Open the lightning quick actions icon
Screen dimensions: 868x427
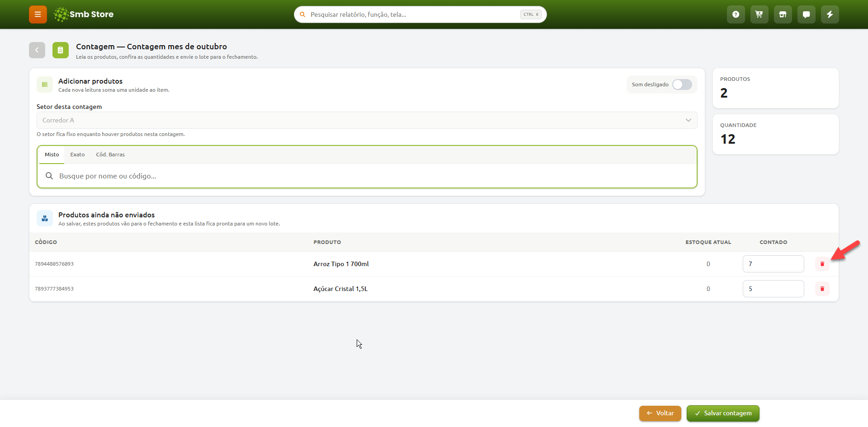(830, 14)
